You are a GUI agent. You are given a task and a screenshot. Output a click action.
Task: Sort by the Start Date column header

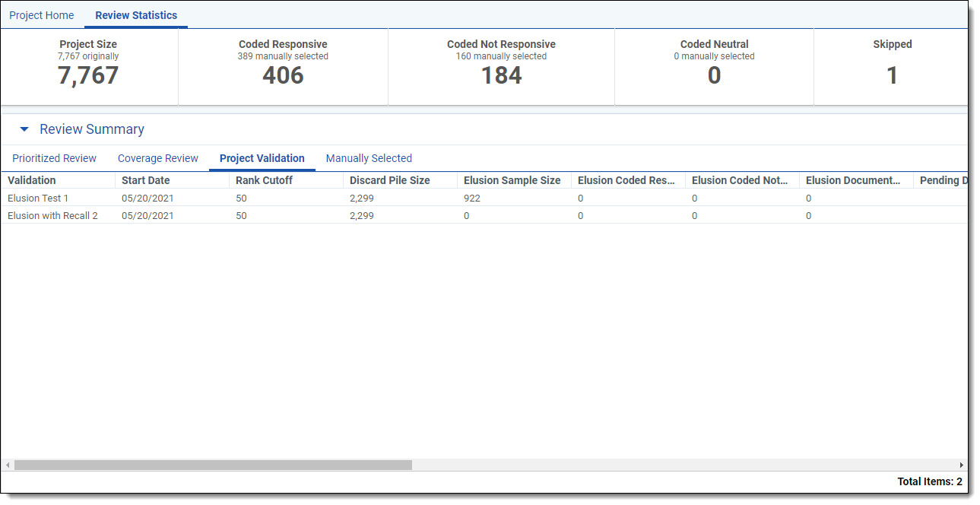pos(146,180)
